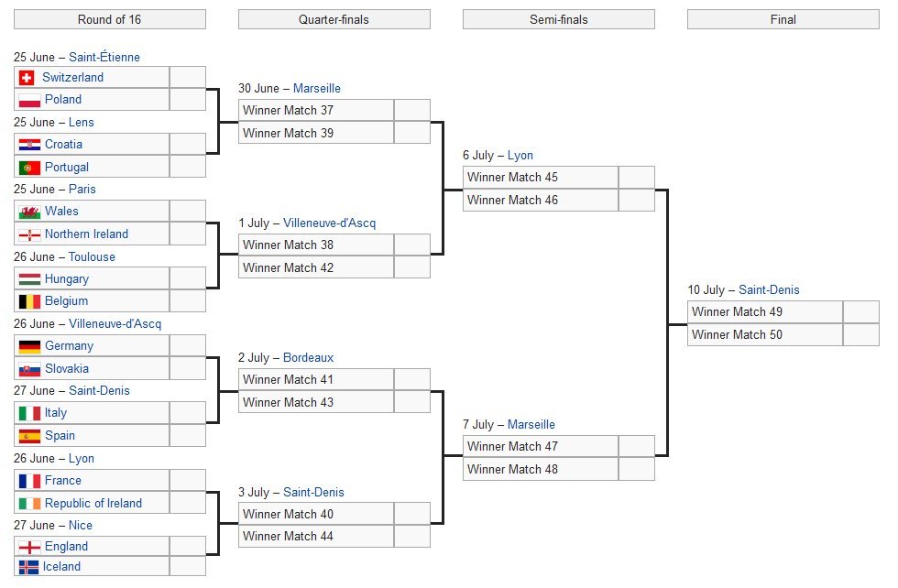Click the Croatia flag icon
Image resolution: width=898 pixels, height=588 pixels.
click(29, 145)
